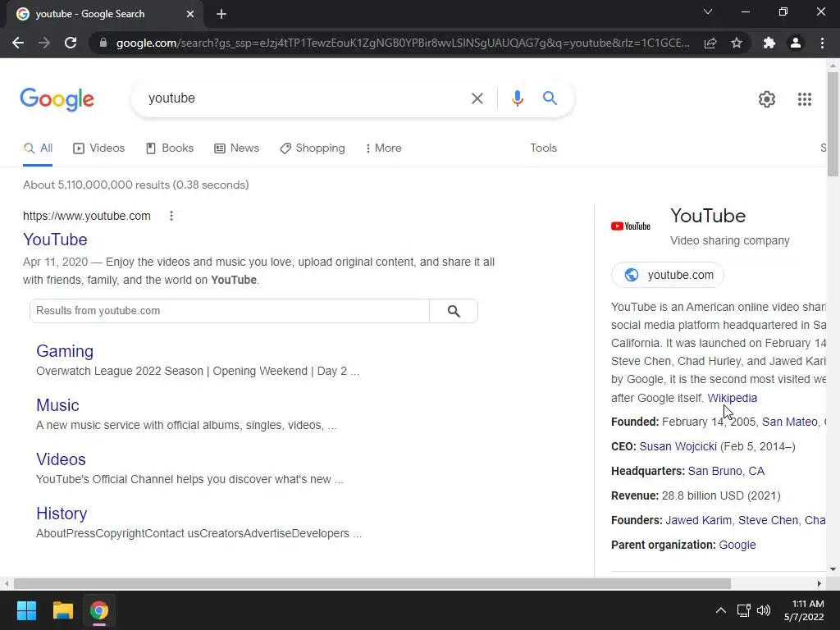Click the youtube.com website chip
Image resolution: width=840 pixels, height=630 pixels.
pos(668,275)
